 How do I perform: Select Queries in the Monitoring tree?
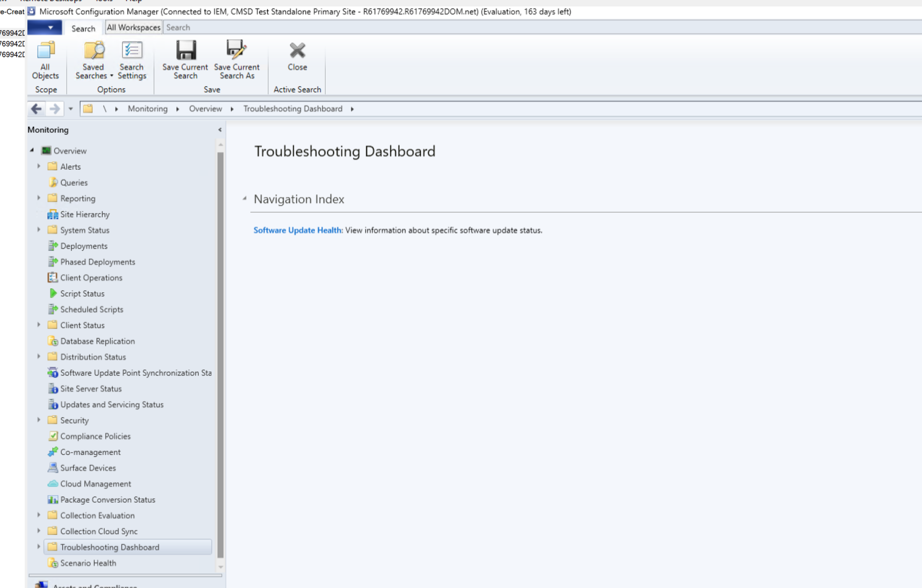pos(74,183)
